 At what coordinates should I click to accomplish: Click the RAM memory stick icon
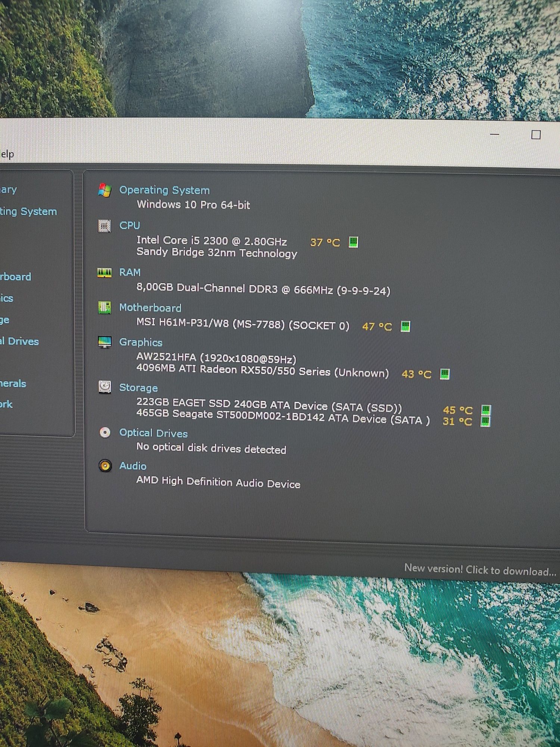click(105, 273)
